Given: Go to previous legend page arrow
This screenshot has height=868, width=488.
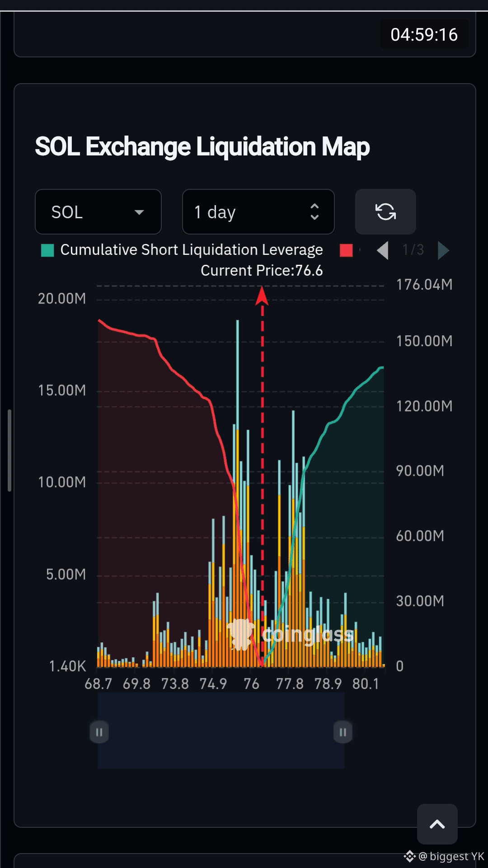Looking at the screenshot, I should pos(383,250).
